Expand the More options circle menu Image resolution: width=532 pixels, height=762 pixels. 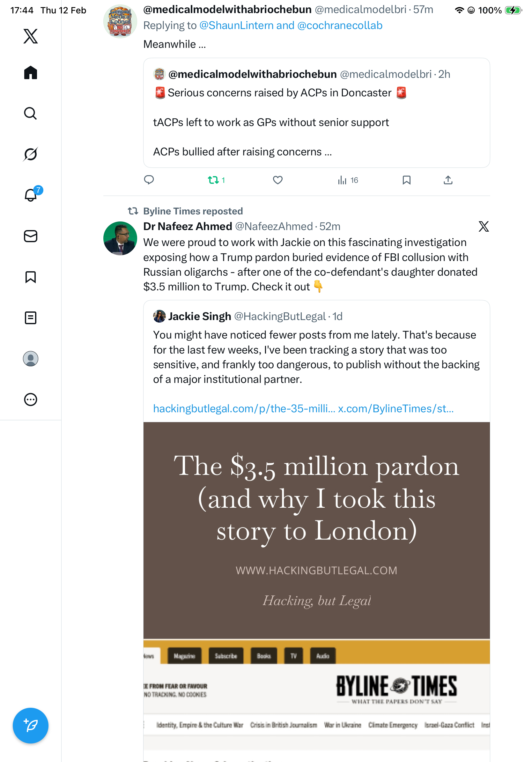coord(31,400)
